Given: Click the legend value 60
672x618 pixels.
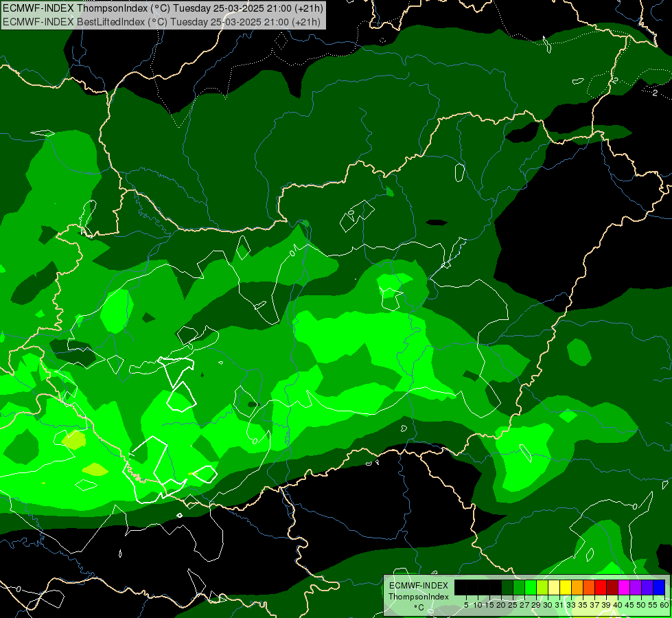Looking at the screenshot, I should 664,605.
